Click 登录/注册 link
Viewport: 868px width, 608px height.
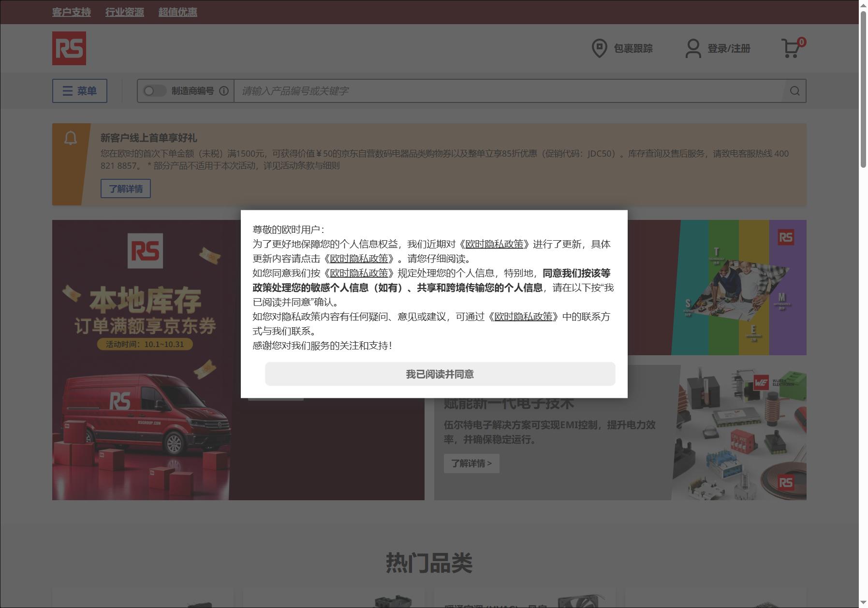coord(729,48)
